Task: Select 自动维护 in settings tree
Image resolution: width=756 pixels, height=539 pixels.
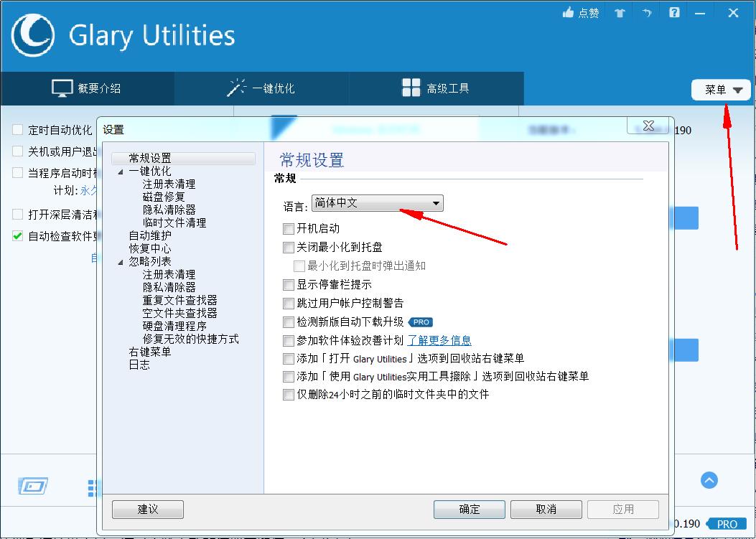Action: [x=150, y=235]
